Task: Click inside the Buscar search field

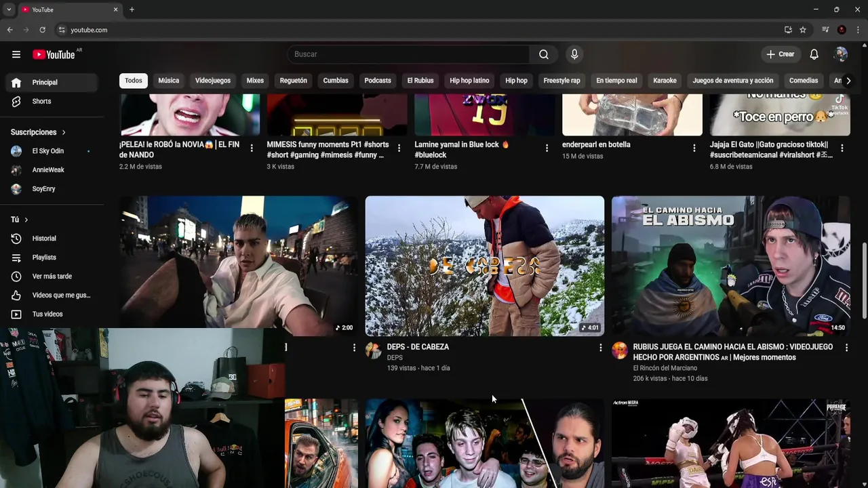Action: 409,54
